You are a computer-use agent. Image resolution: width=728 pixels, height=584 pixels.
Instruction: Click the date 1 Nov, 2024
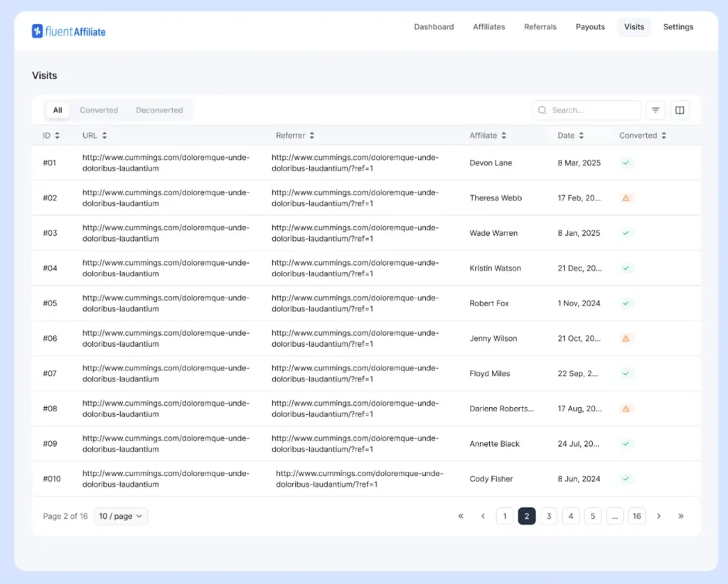pos(579,303)
